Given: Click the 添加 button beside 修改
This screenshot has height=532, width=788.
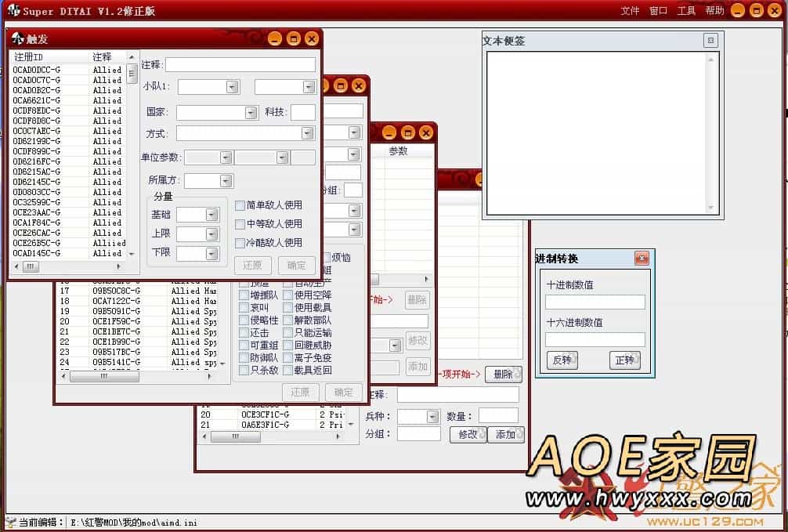Looking at the screenshot, I should click(x=506, y=434).
